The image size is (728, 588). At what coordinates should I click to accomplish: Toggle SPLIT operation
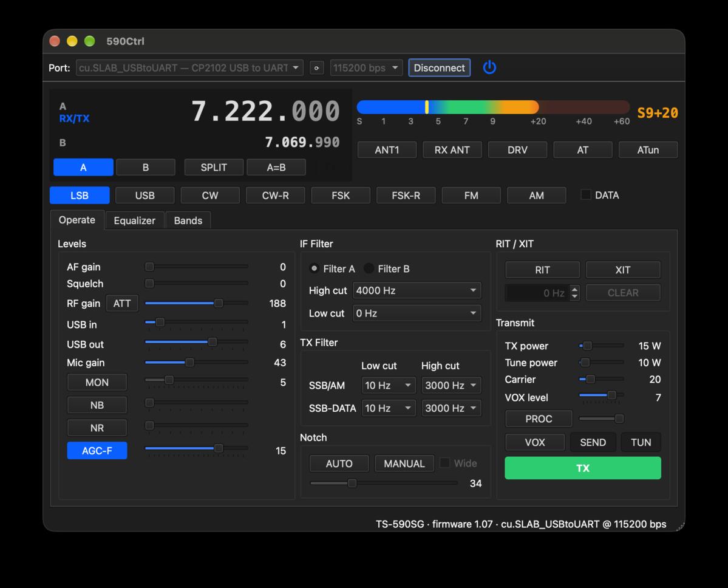point(214,167)
